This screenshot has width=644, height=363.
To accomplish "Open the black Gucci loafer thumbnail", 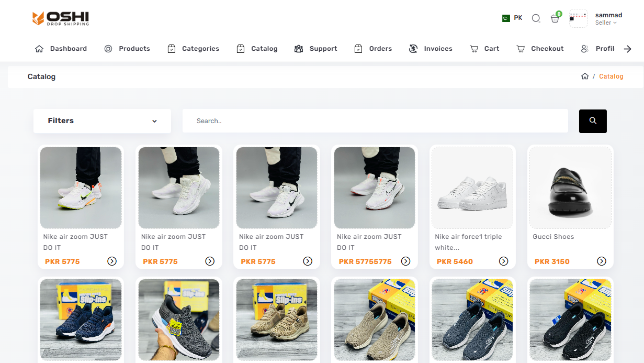I will click(570, 188).
